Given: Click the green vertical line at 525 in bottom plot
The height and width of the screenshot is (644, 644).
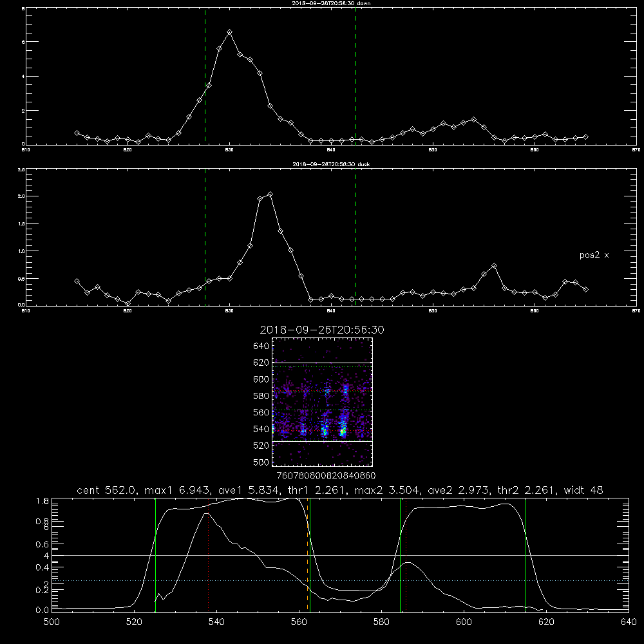Looking at the screenshot, I should click(x=155, y=554).
